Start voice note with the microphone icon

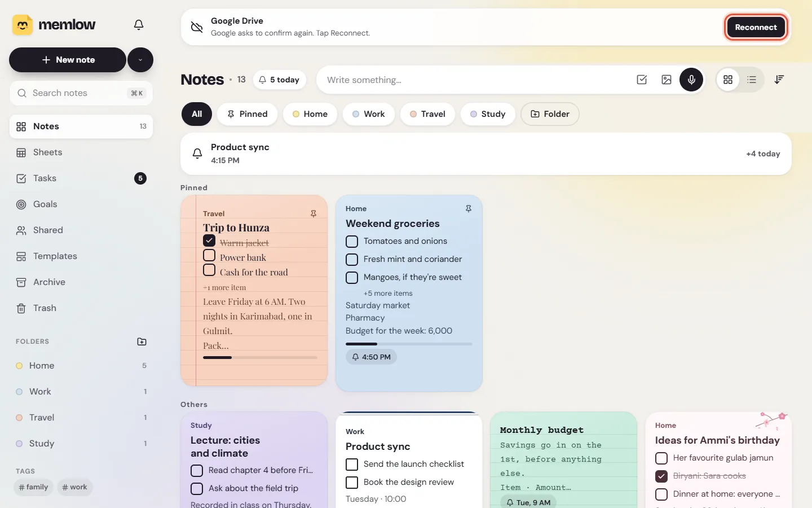point(691,80)
